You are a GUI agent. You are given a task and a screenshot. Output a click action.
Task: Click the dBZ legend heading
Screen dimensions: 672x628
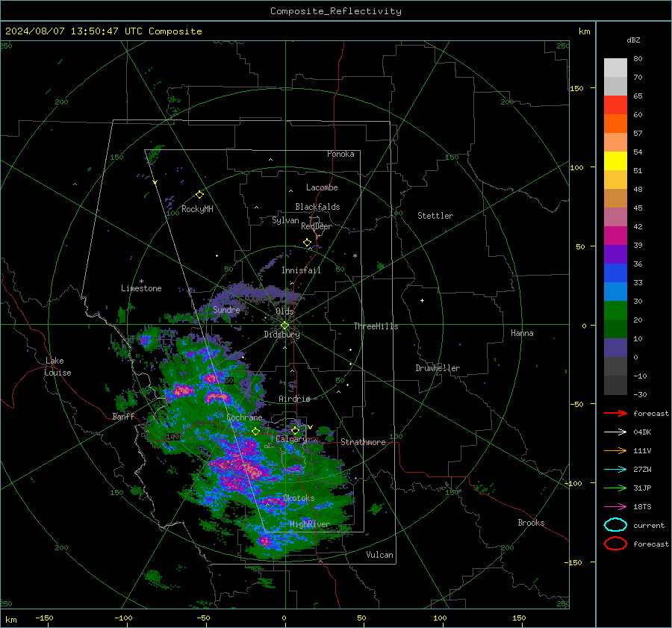click(633, 40)
